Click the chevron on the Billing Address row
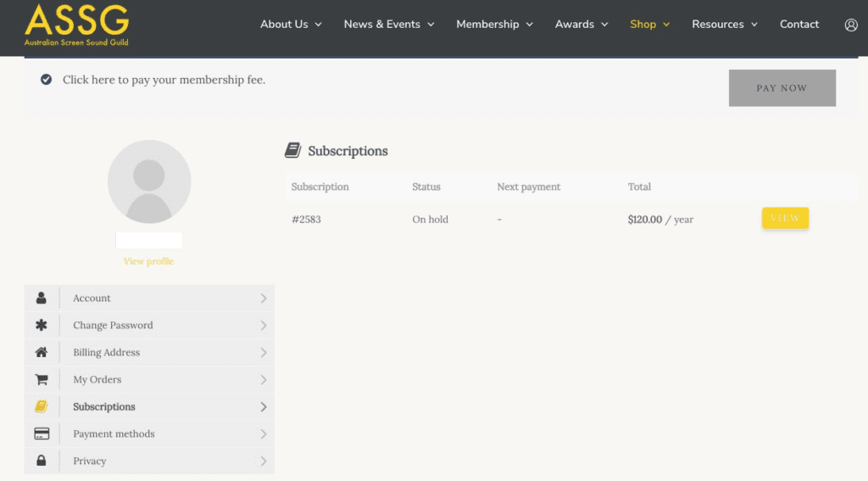Image resolution: width=868 pixels, height=481 pixels. [x=264, y=352]
